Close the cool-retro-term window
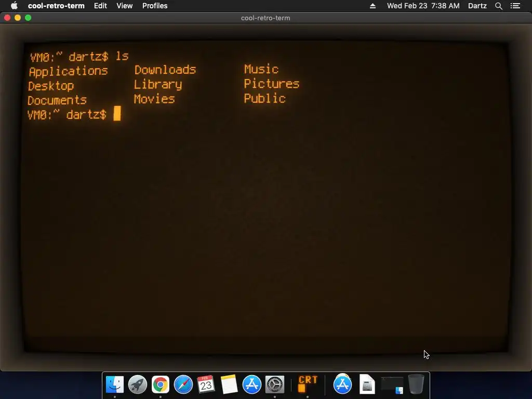Image resolution: width=532 pixels, height=399 pixels. coord(7,18)
